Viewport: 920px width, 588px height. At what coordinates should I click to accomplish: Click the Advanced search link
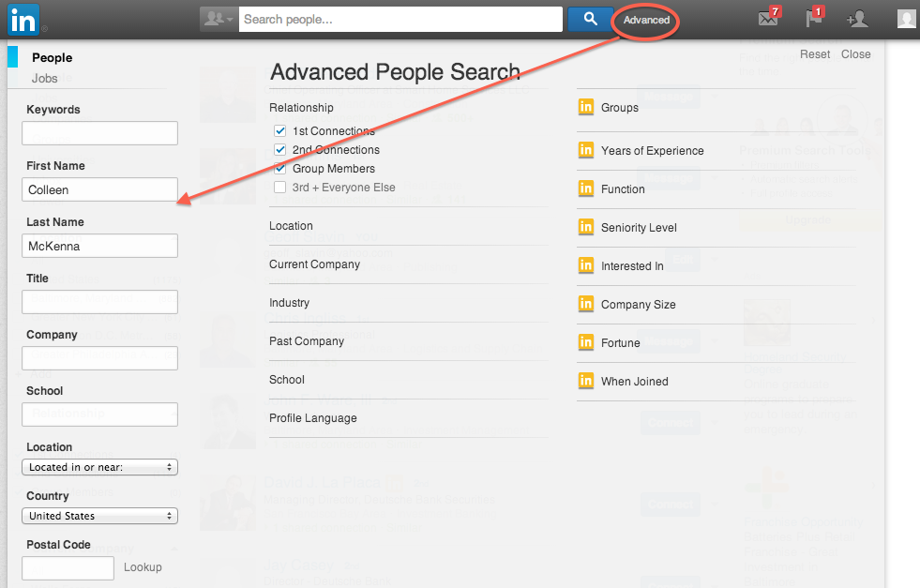646,20
